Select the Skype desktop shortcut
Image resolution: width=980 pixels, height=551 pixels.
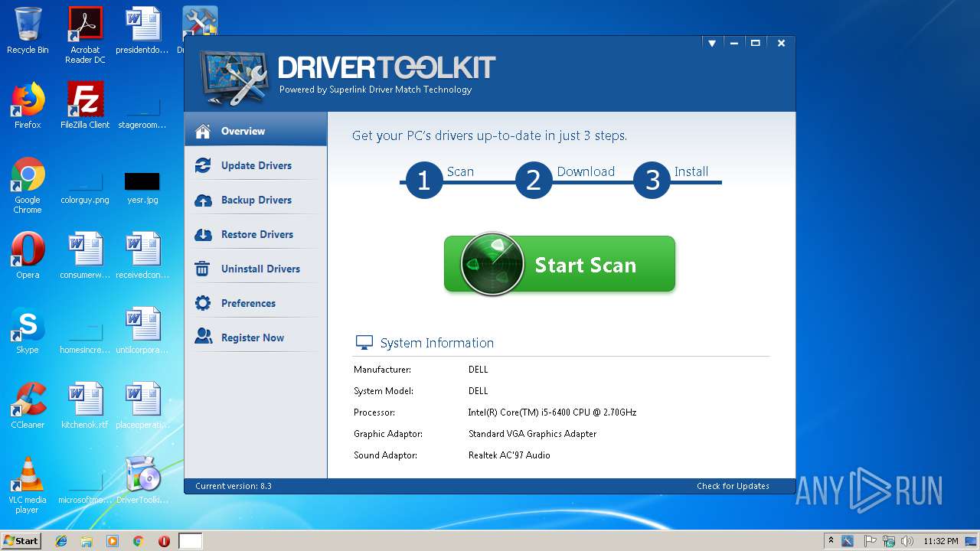click(x=28, y=331)
